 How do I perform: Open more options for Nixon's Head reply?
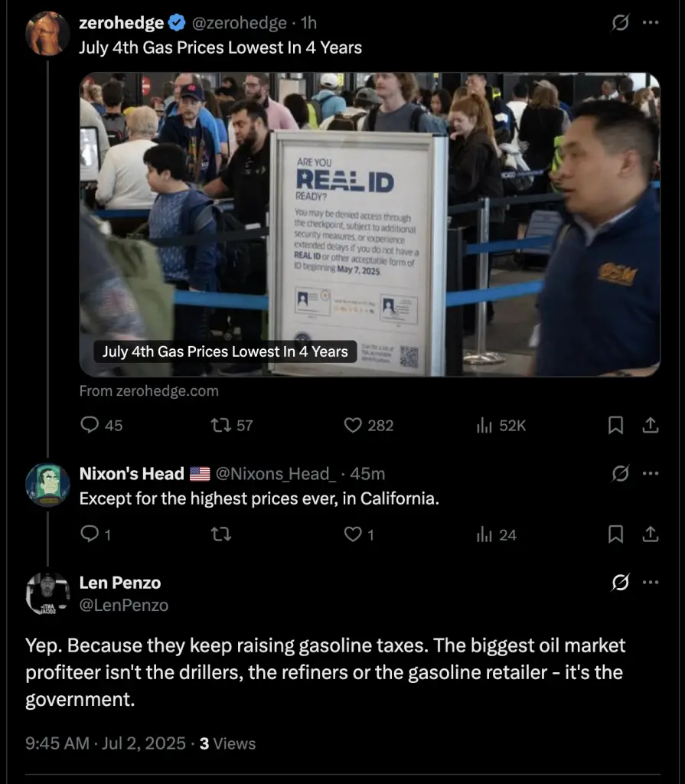point(651,473)
